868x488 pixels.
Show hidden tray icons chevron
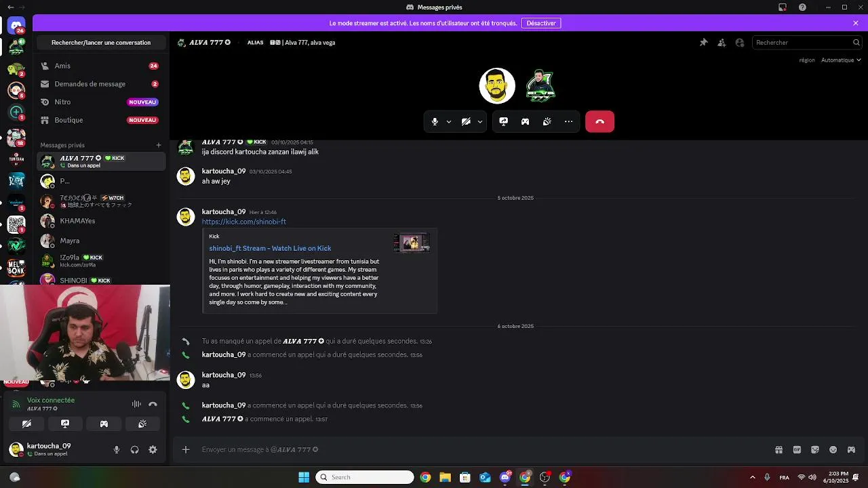coord(752,477)
